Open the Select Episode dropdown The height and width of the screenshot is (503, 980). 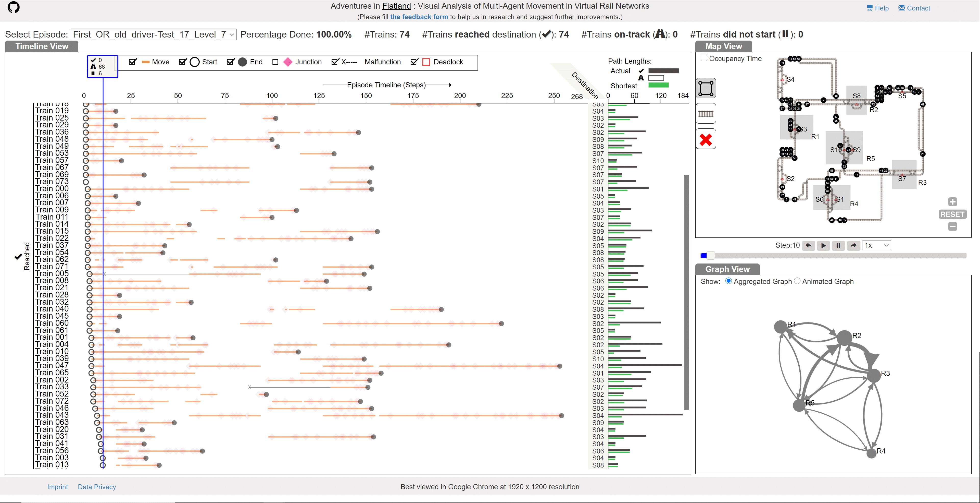coord(154,34)
